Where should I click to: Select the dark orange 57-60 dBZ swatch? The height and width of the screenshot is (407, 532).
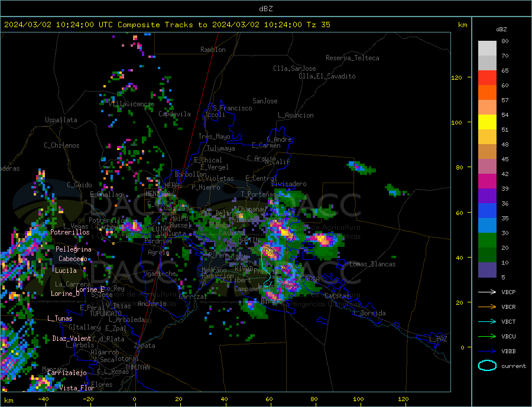pyautogui.click(x=487, y=93)
